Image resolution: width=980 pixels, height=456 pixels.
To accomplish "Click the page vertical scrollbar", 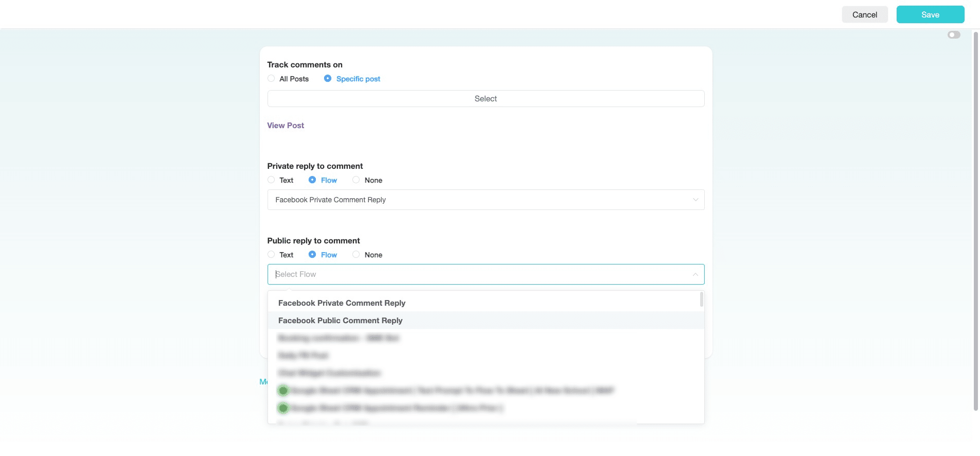I will (x=975, y=220).
